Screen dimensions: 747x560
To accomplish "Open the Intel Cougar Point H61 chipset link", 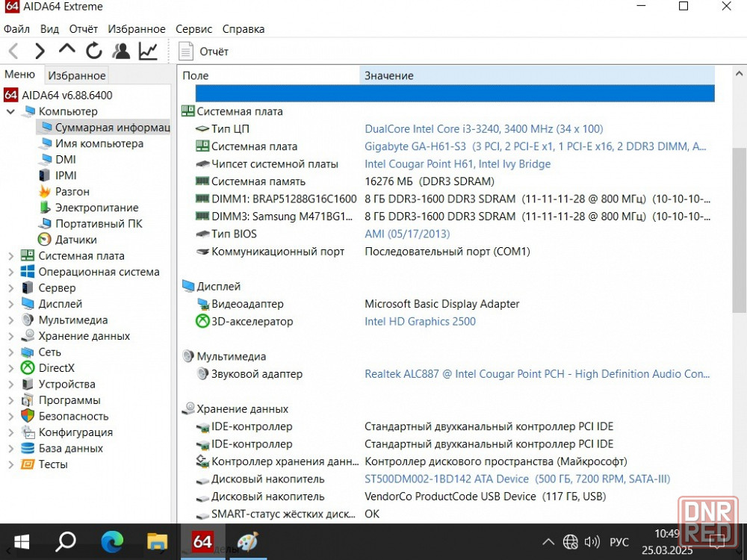I will [457, 164].
